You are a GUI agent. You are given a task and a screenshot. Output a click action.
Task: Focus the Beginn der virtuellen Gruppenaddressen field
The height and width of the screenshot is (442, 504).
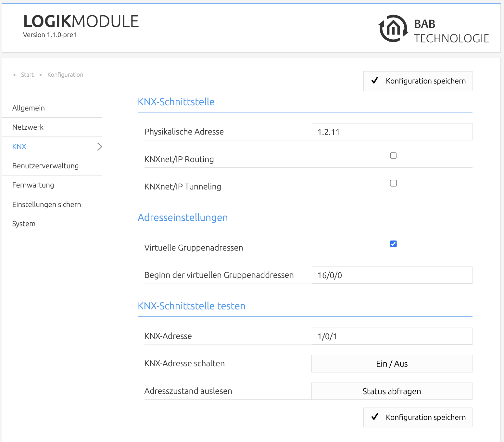pyautogui.click(x=392, y=275)
